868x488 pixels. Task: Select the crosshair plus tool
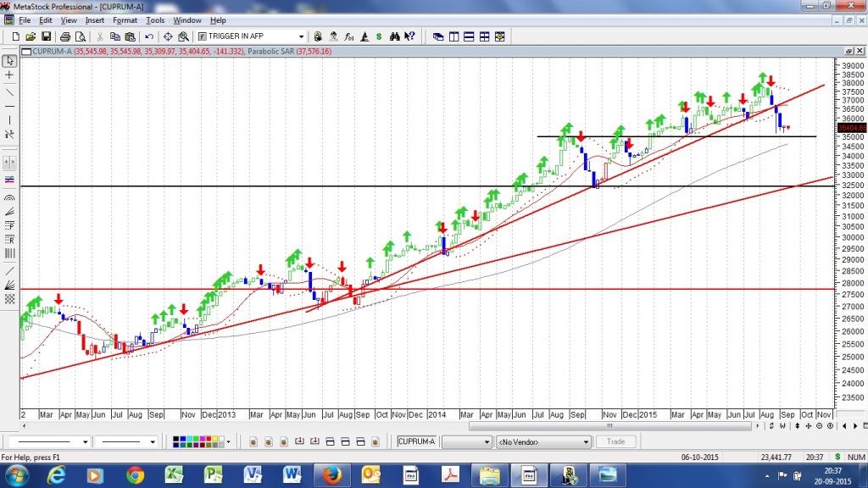coord(9,75)
